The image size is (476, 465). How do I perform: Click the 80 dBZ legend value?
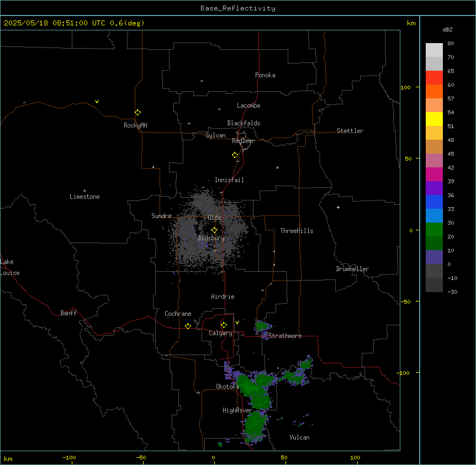click(451, 44)
